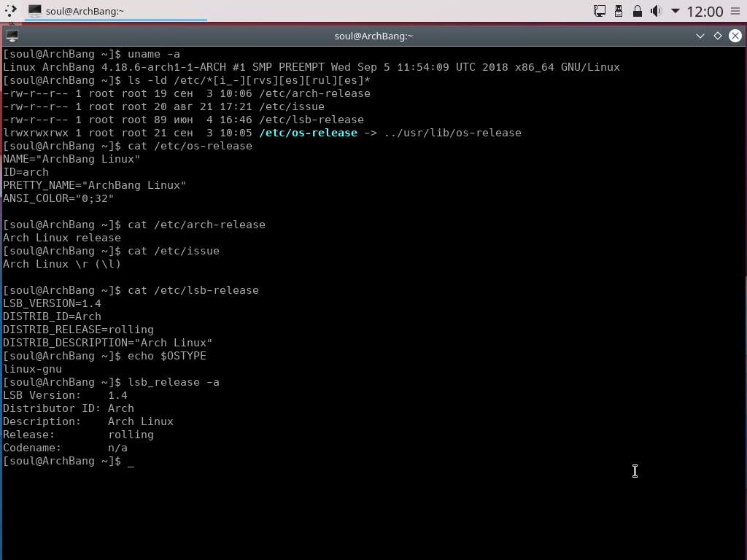Click the DISTRIB_RELEASE=rolling line
Image resolution: width=747 pixels, height=560 pixels.
(x=78, y=330)
